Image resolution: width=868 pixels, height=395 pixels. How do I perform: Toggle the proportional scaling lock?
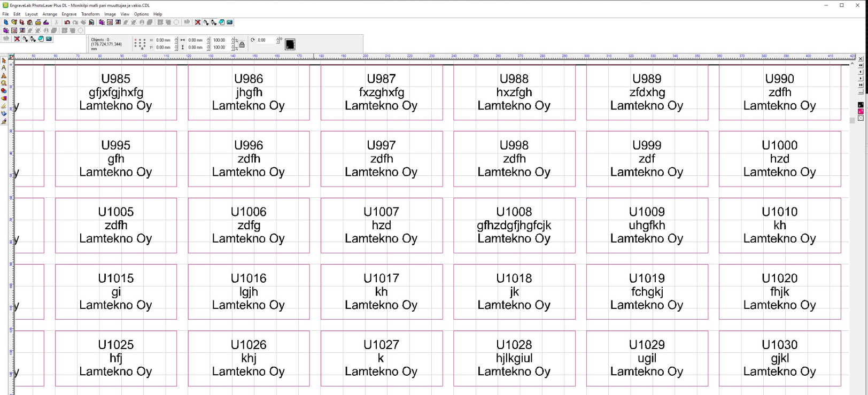point(242,44)
